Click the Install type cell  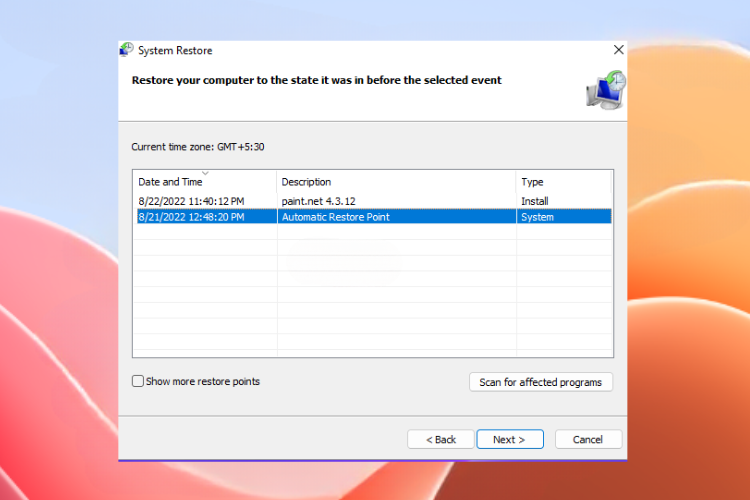point(534,201)
